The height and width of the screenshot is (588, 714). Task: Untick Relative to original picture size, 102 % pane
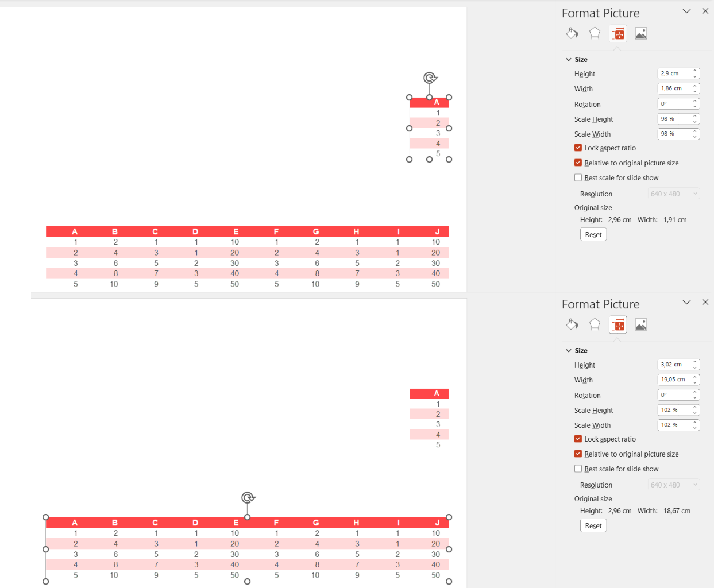pyautogui.click(x=578, y=454)
